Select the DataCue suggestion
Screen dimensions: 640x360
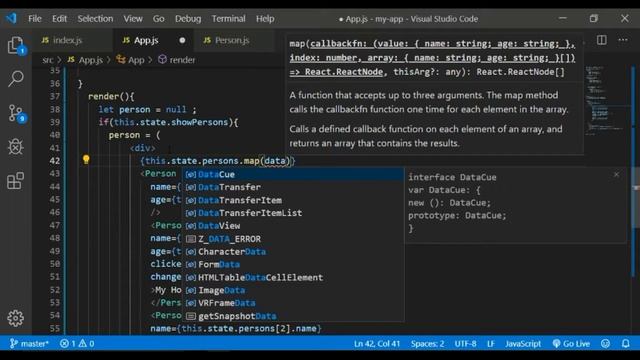coord(293,174)
